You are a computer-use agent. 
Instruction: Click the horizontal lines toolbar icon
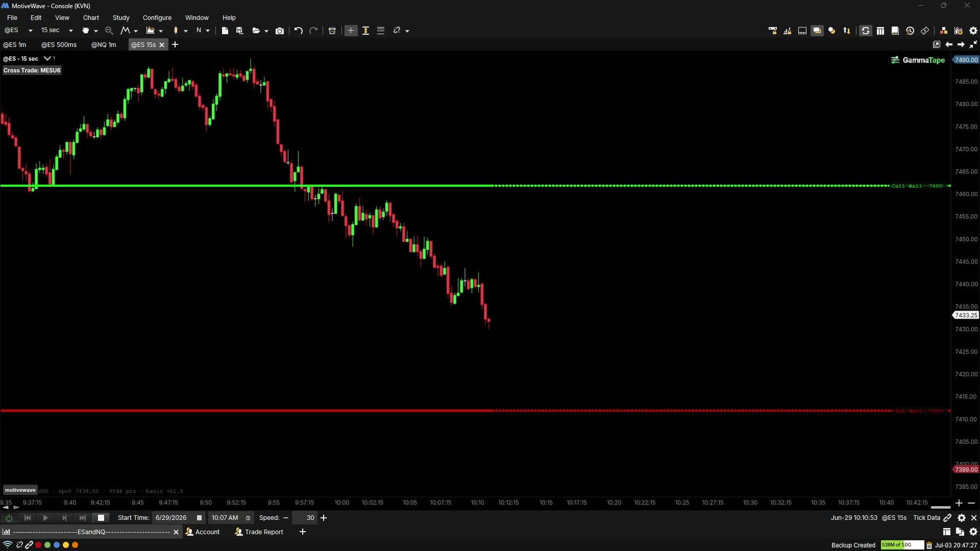coord(381,31)
